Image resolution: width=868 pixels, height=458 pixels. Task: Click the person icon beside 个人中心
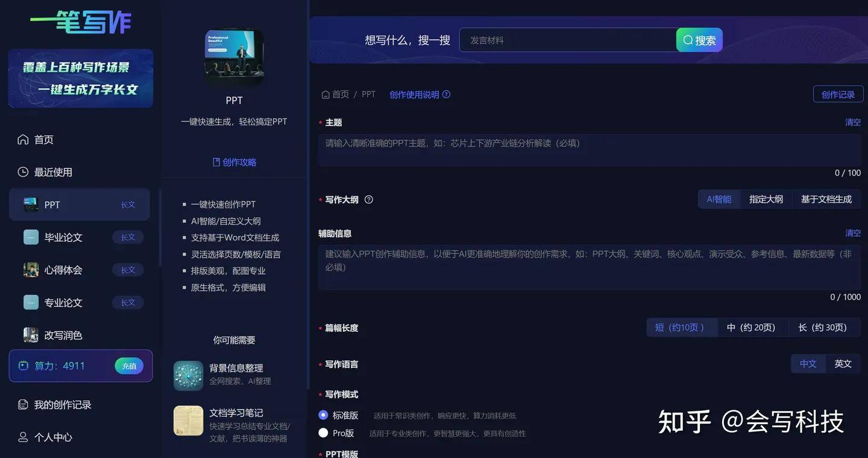click(x=23, y=437)
